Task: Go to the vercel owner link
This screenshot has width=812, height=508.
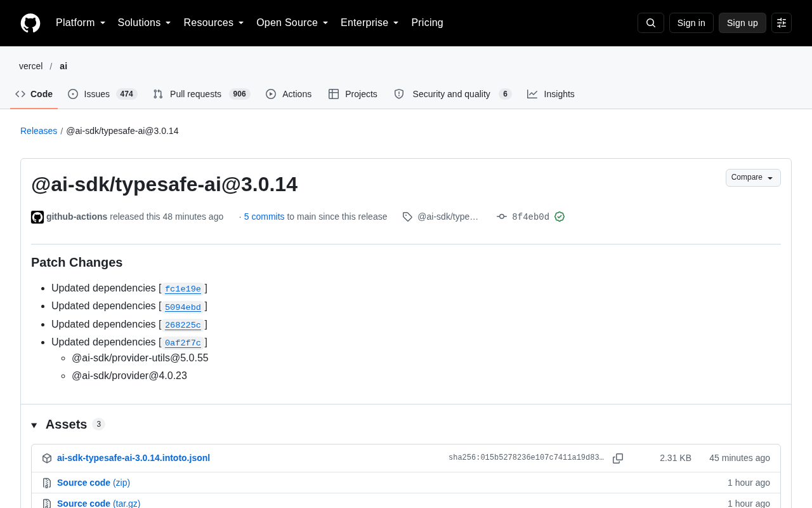Action: click(31, 66)
